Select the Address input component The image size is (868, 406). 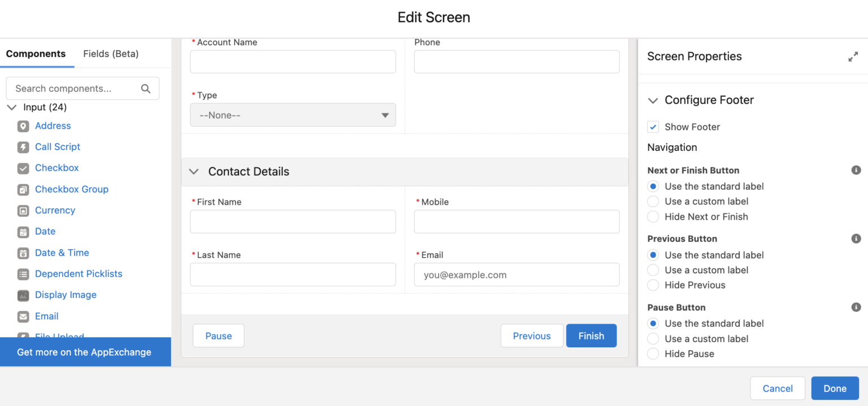[x=53, y=125]
